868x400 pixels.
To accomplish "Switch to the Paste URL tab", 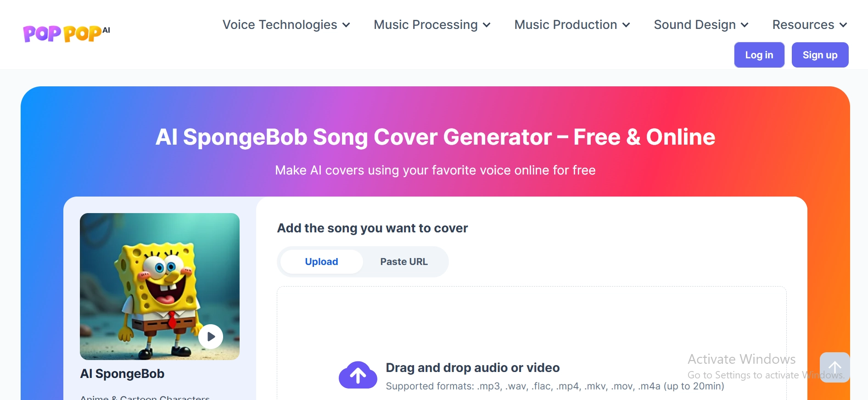I will 403,261.
